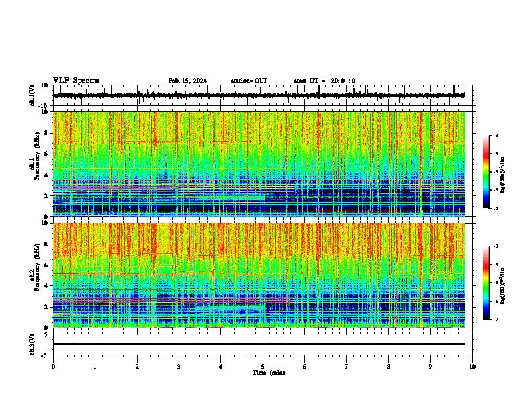Screen dimensions: 532x411
Task: Click the ch.1 voltage waveform trace
Action: 259,95
